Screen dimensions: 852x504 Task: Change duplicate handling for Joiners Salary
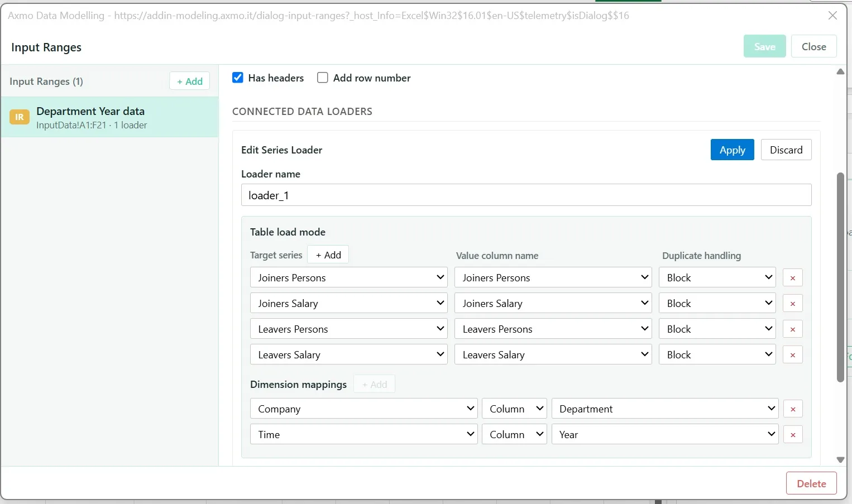pyautogui.click(x=717, y=303)
